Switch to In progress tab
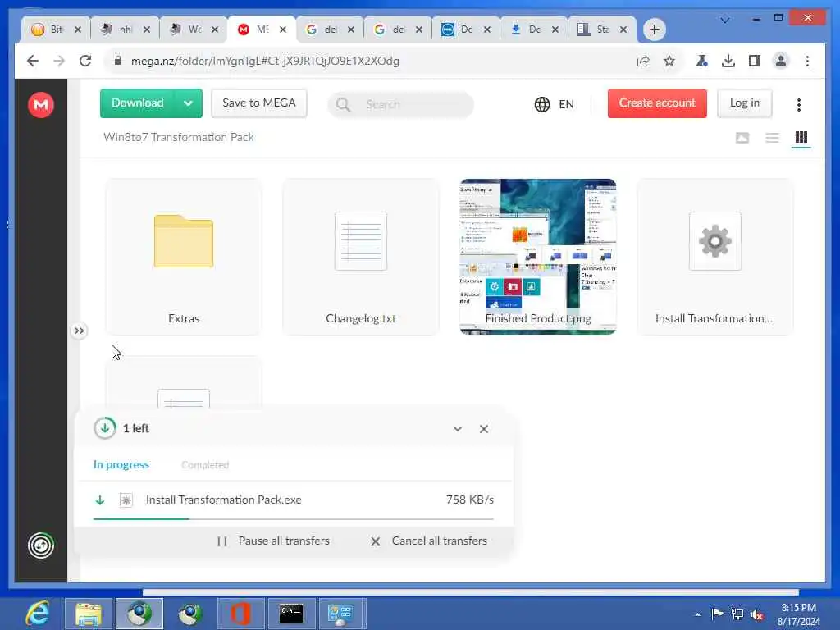The image size is (840, 630). 121,464
